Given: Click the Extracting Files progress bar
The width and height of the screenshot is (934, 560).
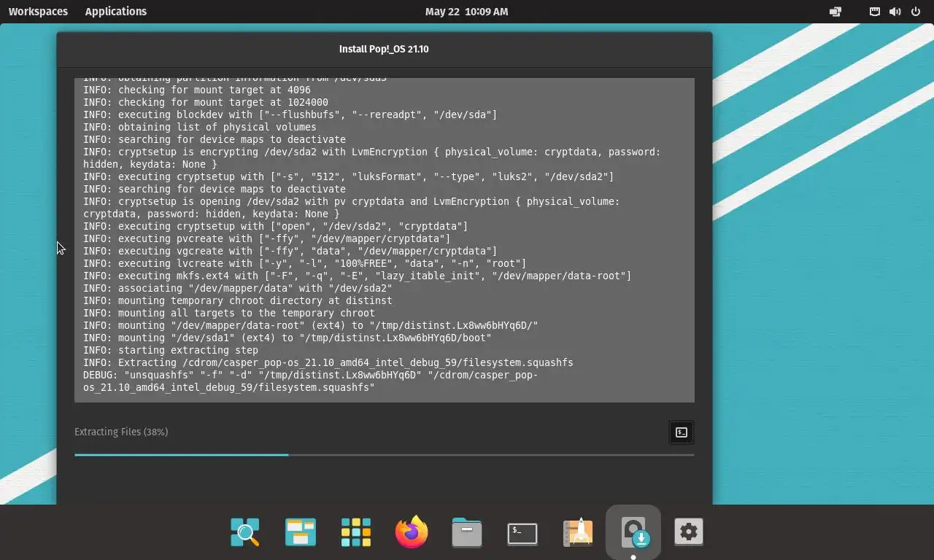Looking at the screenshot, I should tap(384, 455).
